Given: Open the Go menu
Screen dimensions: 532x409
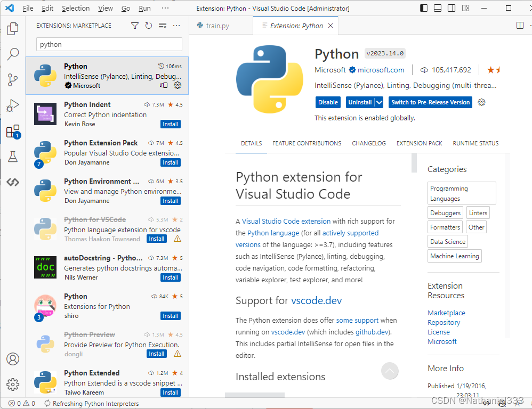Looking at the screenshot, I should (126, 8).
